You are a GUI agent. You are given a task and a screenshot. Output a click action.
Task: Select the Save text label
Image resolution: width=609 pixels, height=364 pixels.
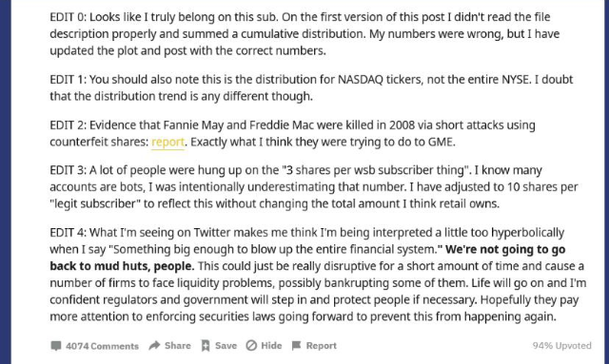point(226,346)
